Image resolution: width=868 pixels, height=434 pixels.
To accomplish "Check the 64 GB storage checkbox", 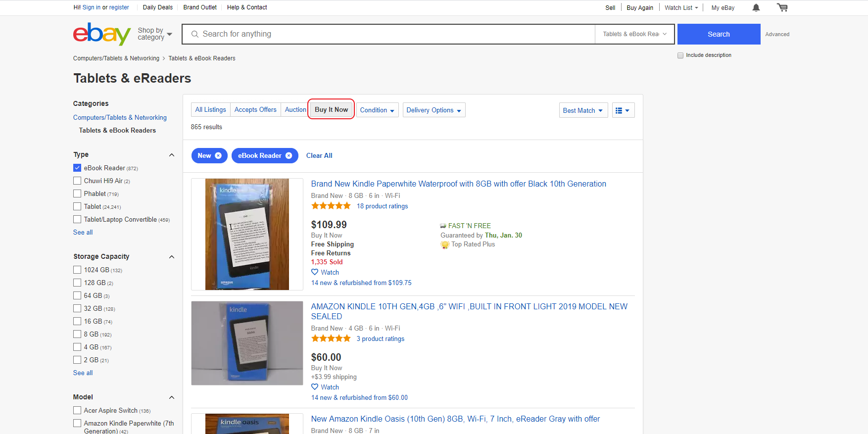I will 77,295.
